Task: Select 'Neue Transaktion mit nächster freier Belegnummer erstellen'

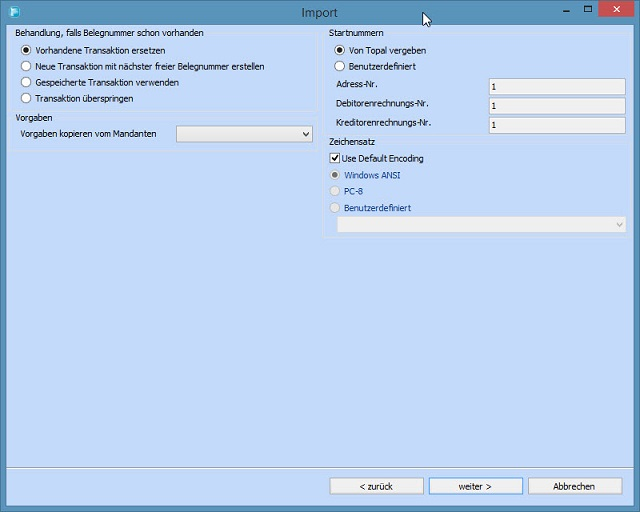Action: tap(27, 66)
